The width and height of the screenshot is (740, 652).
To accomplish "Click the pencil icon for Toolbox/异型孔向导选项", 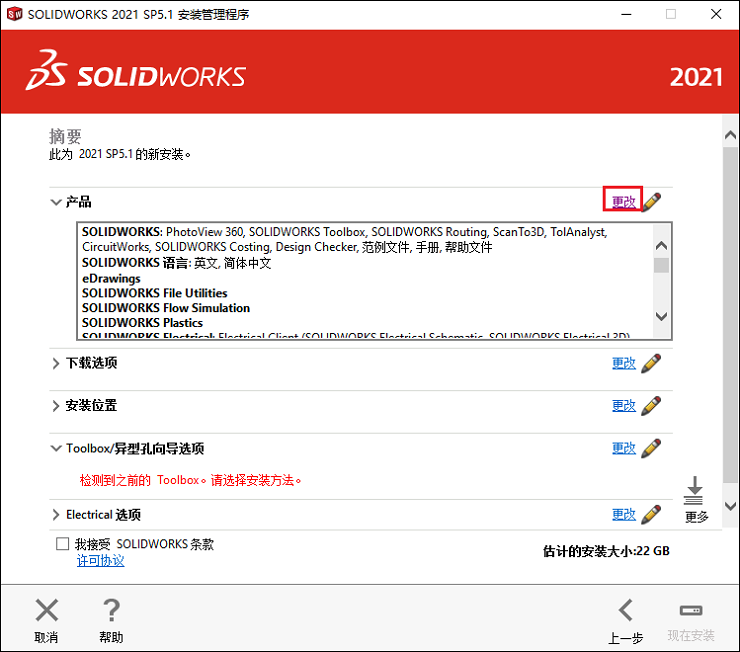I will 651,448.
